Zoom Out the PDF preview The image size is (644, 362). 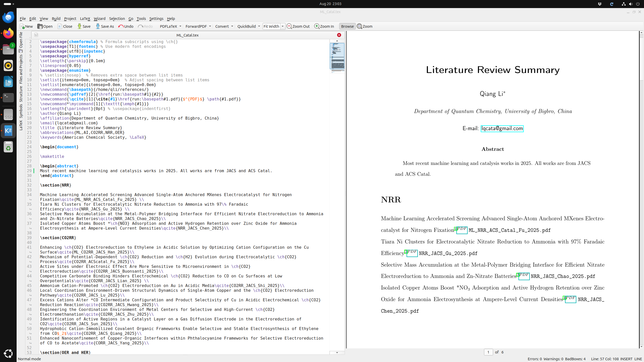(298, 26)
